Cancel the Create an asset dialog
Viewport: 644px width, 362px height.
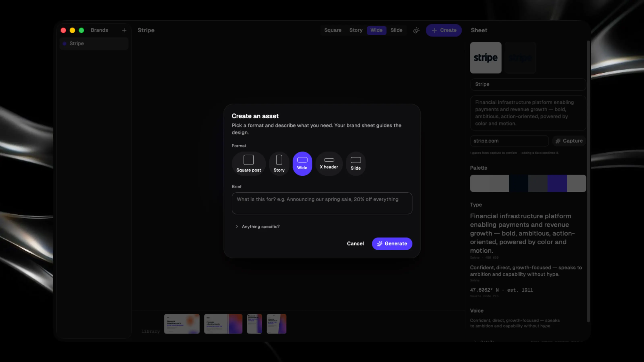coord(355,244)
